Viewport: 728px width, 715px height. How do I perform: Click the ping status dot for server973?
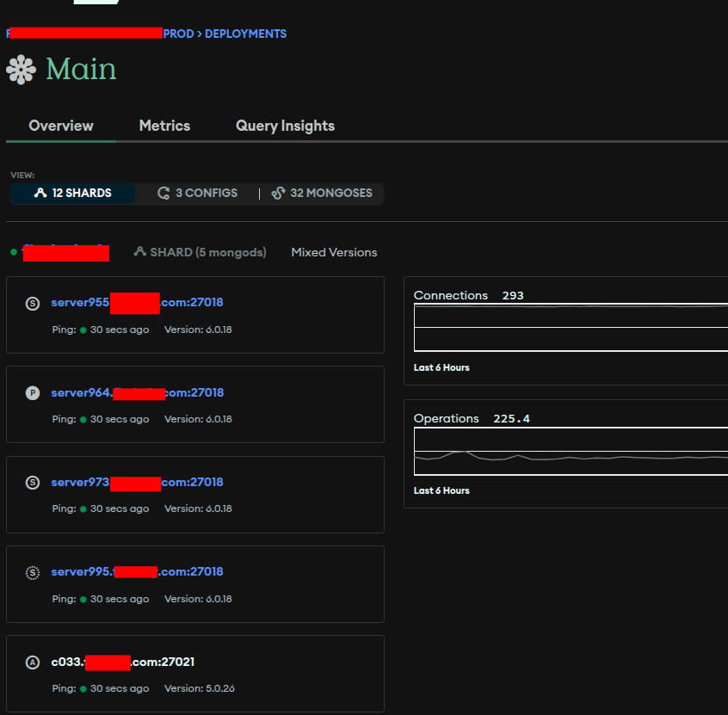(83, 509)
